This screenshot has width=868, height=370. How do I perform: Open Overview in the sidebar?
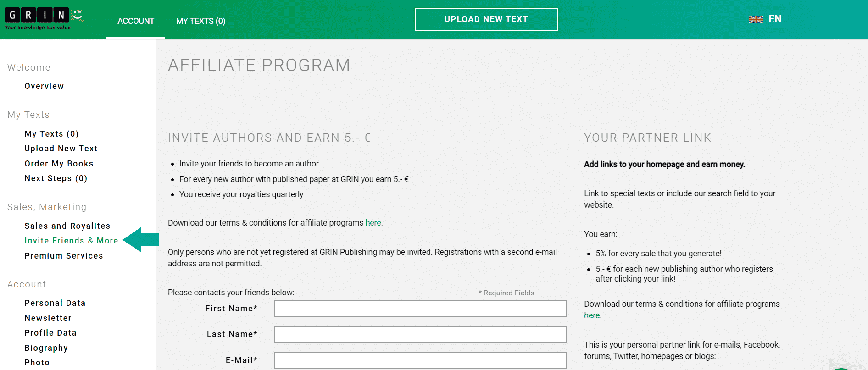pyautogui.click(x=44, y=86)
